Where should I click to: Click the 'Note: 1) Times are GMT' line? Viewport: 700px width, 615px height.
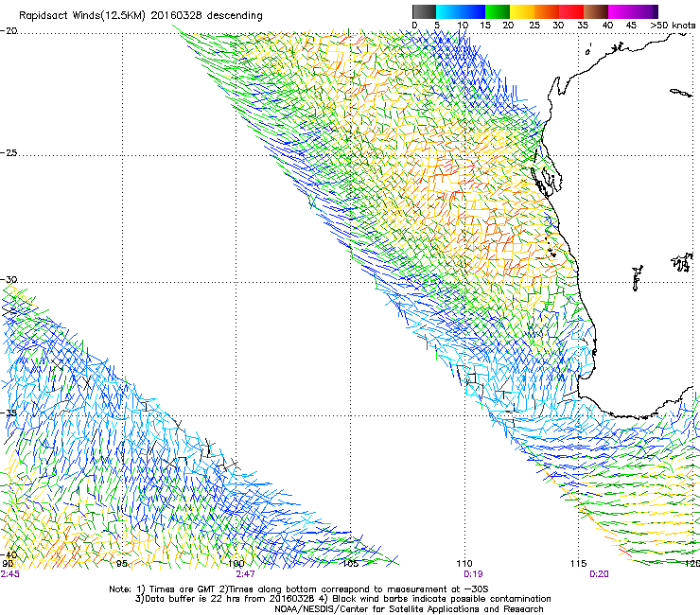(x=299, y=589)
